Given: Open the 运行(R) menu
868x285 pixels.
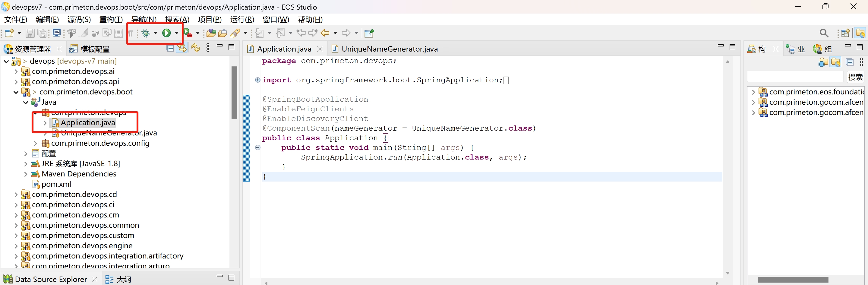Looking at the screenshot, I should (x=241, y=20).
